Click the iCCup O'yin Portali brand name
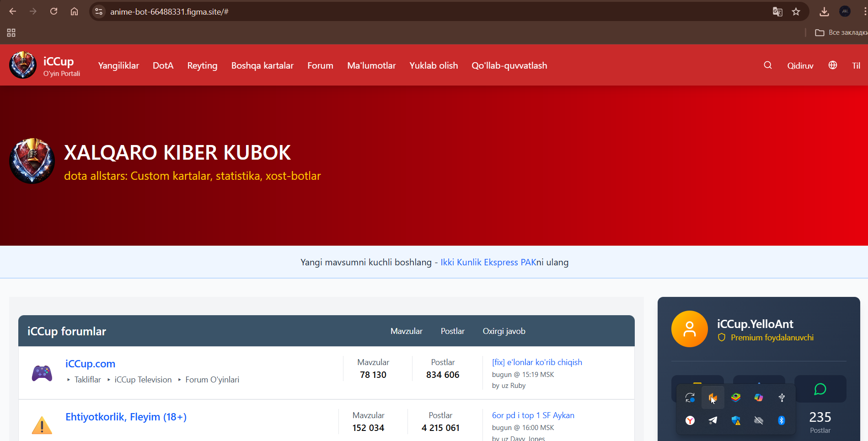The image size is (868, 441). point(62,66)
